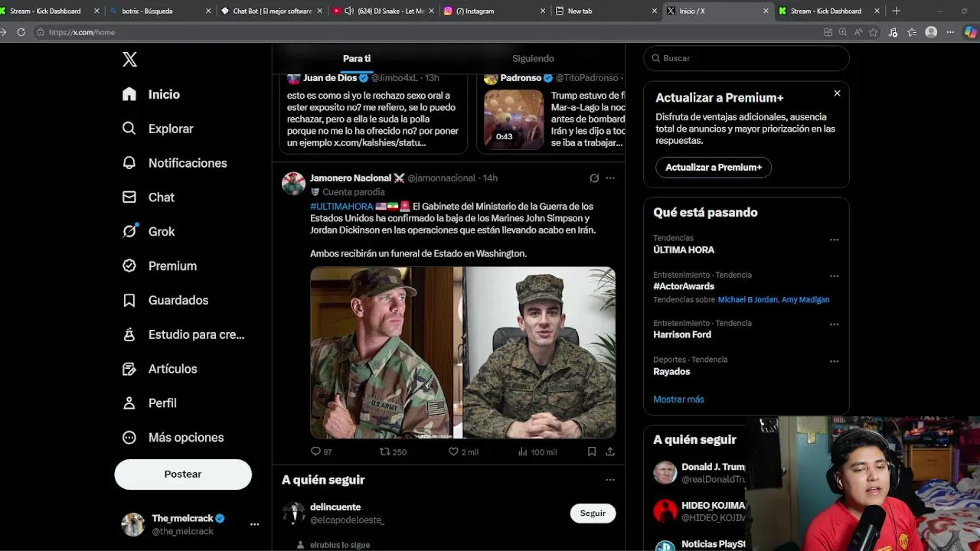The height and width of the screenshot is (551, 980).
Task: Open options for ÚLTIMA HORA trend
Action: click(x=834, y=240)
